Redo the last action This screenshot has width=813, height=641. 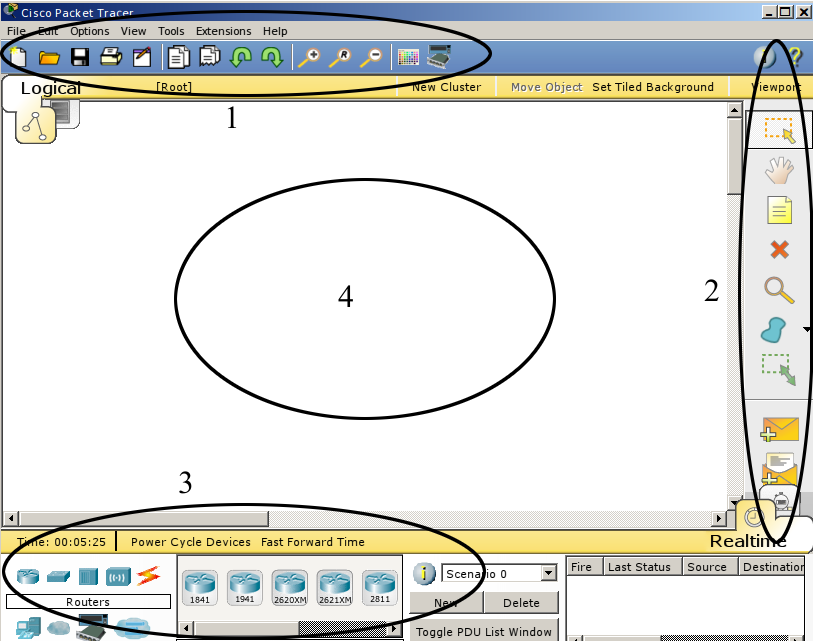272,57
